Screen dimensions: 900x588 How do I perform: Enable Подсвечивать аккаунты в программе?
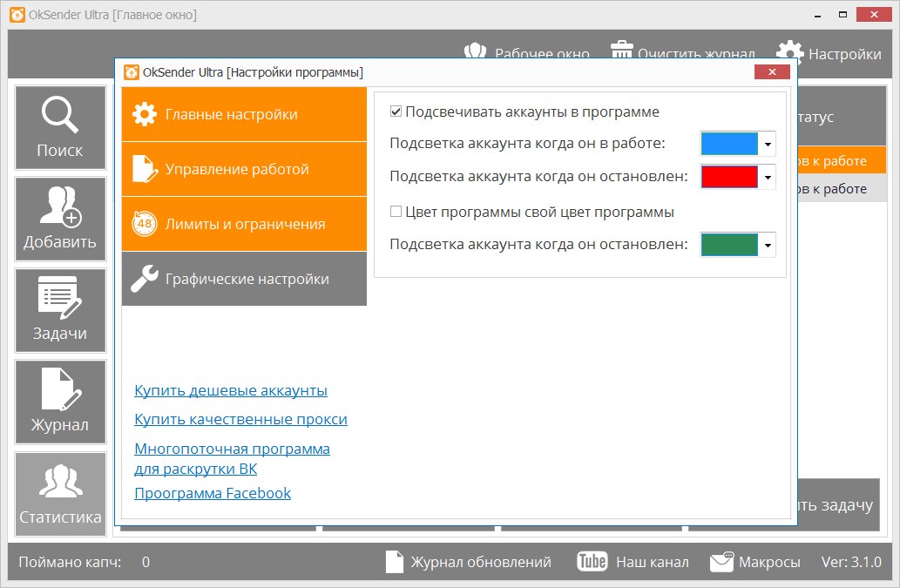[396, 111]
